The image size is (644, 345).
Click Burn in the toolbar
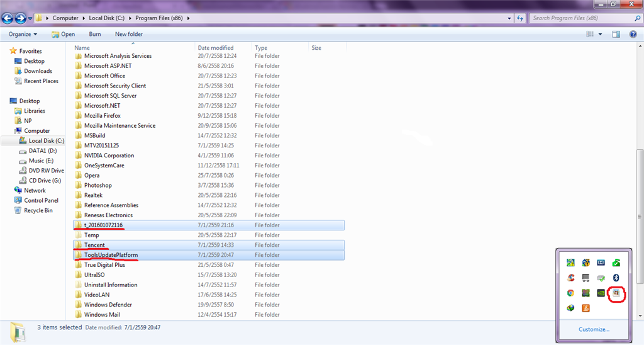point(95,34)
